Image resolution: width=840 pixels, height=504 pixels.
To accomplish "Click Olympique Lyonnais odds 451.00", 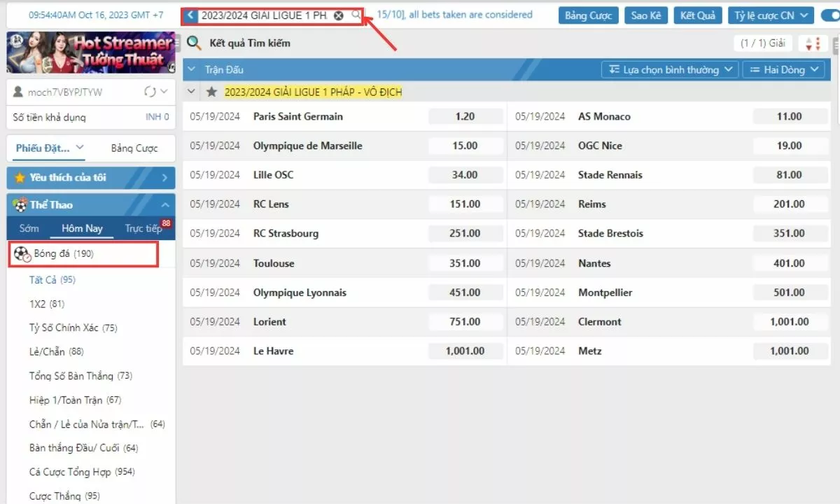I will pos(465,293).
